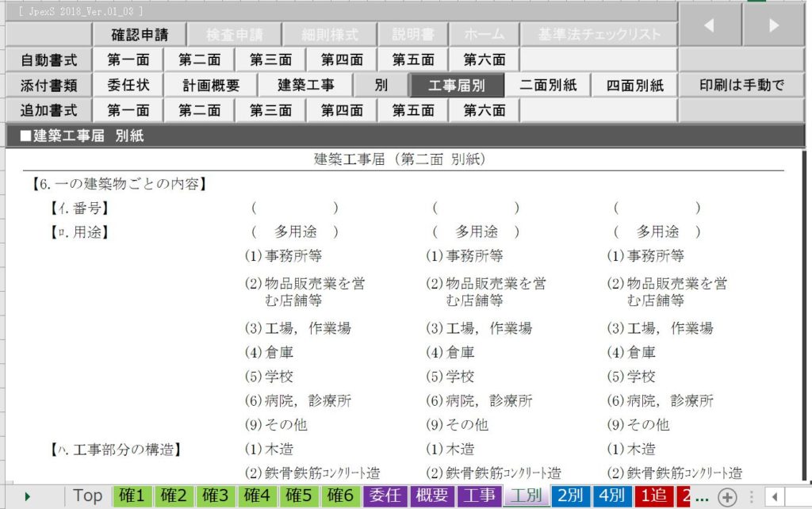This screenshot has height=509, width=812.
Task: Click the plus icon to add a new sheet
Action: [727, 496]
